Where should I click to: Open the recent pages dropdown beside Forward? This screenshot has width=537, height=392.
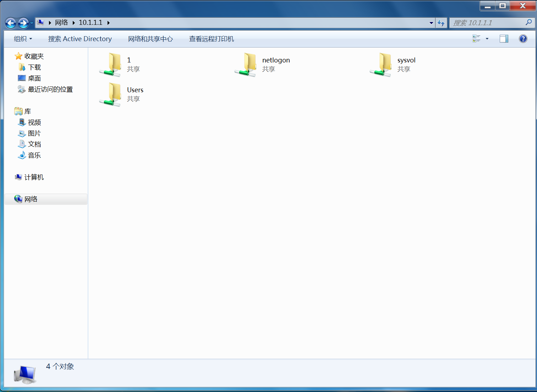click(32, 23)
